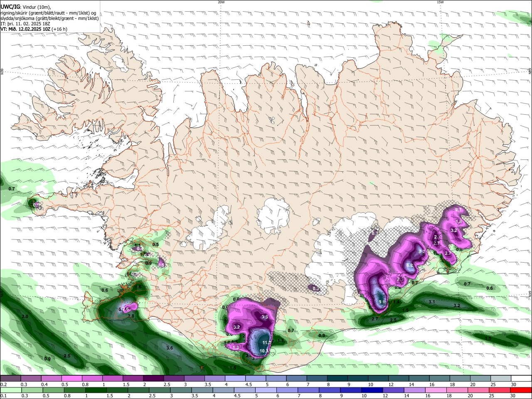Click the bright magenta swatch labeled 0.5 in snow legend

71,378
